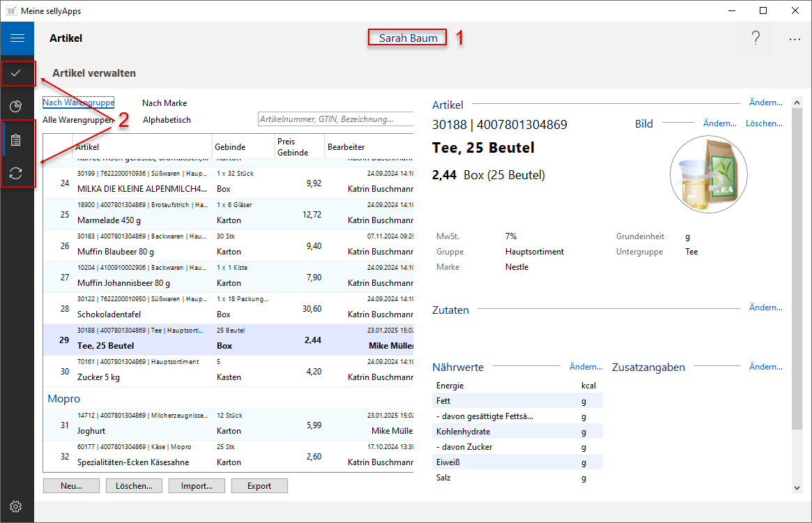Click the Import... button
812x523 pixels.
196,486
